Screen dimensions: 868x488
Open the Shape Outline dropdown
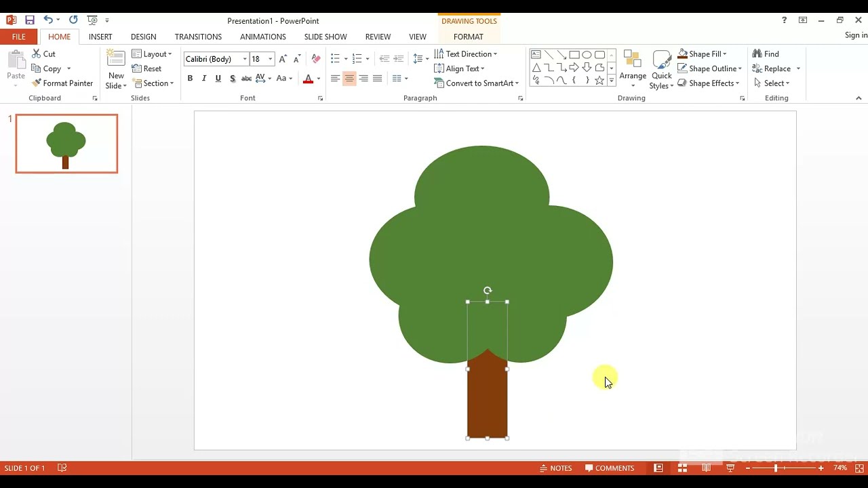(x=709, y=68)
